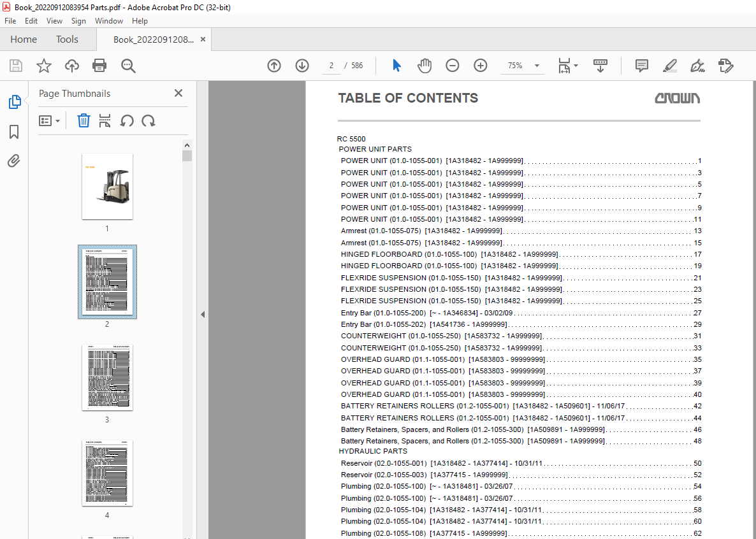Click the stamp tool icon in the toolbar

(725, 66)
